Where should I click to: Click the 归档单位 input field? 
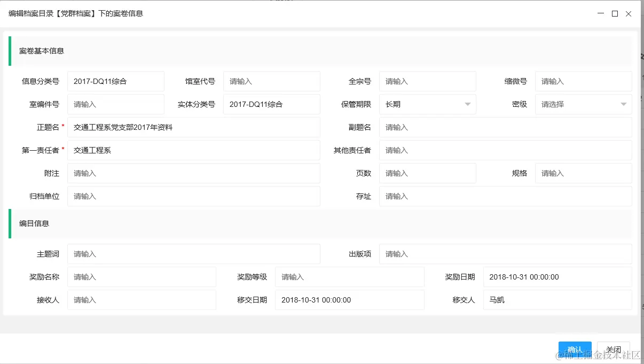pos(193,196)
